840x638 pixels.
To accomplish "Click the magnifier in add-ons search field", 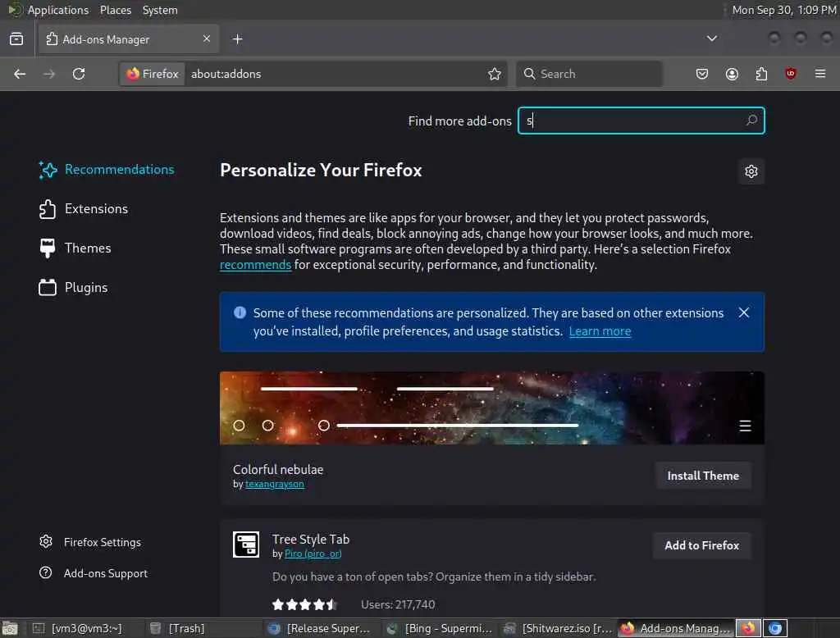I will coord(751,120).
